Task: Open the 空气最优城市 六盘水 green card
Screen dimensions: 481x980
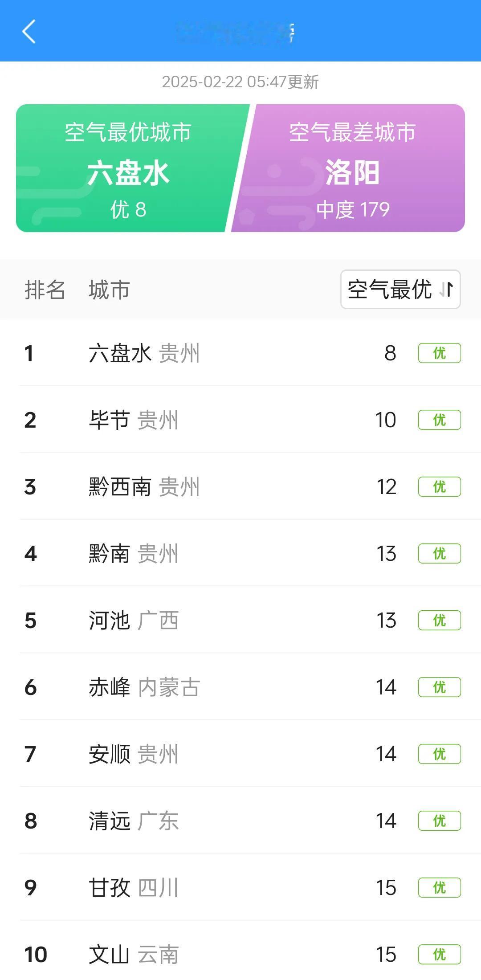Action: point(129,168)
